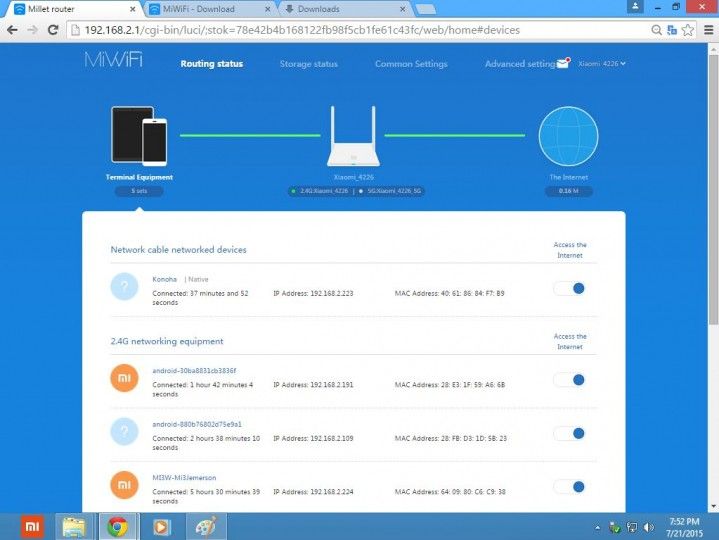Open Common Settings tab
Viewport: 719px width, 540px height.
pyautogui.click(x=411, y=64)
